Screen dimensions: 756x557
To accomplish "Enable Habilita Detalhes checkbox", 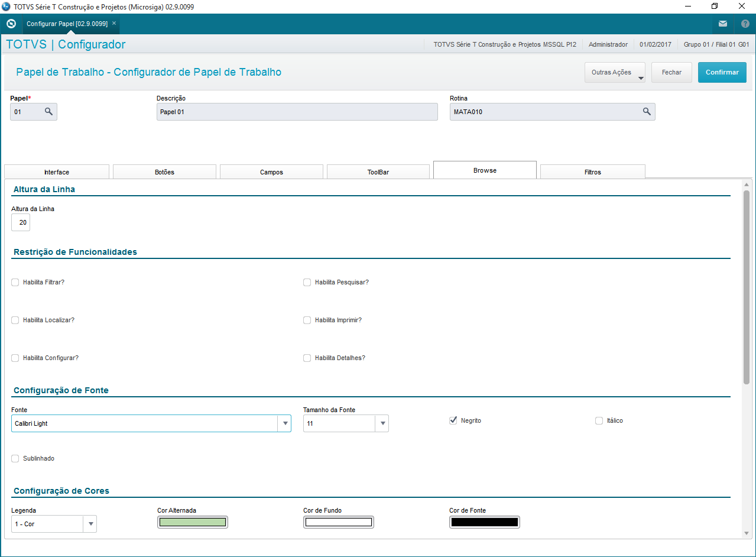I will 307,358.
